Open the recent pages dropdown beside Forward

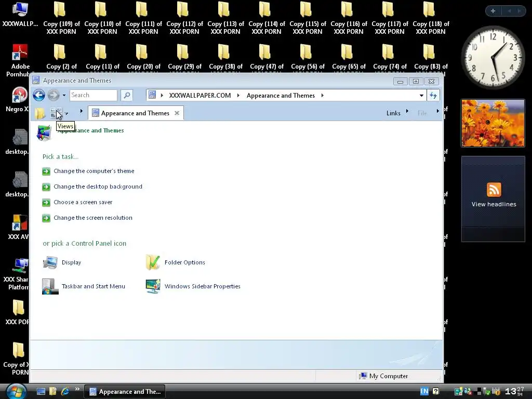[64, 96]
